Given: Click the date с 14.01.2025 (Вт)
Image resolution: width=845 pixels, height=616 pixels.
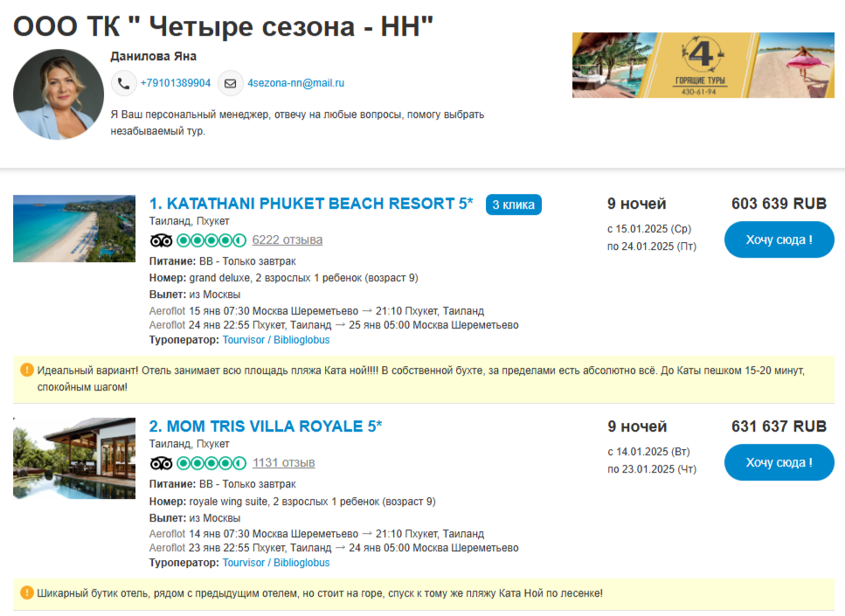Looking at the screenshot, I should (649, 452).
